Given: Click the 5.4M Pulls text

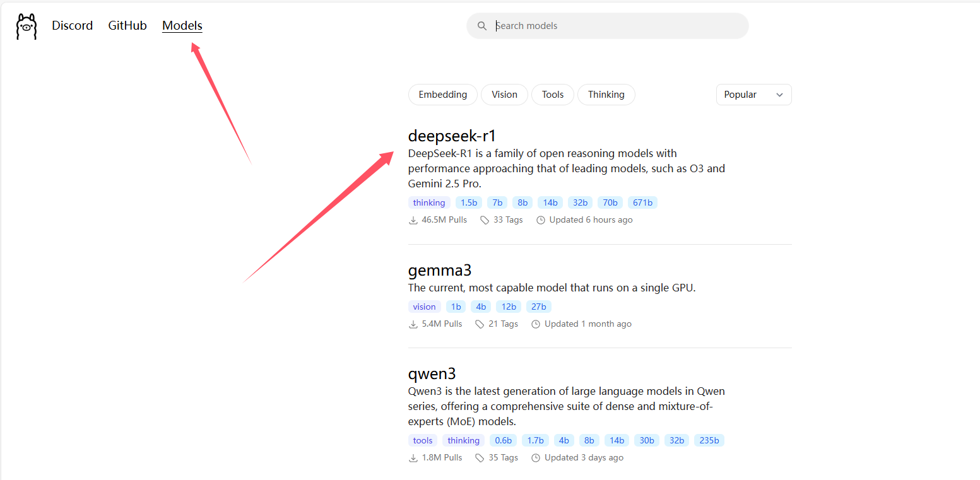Looking at the screenshot, I should coord(442,324).
